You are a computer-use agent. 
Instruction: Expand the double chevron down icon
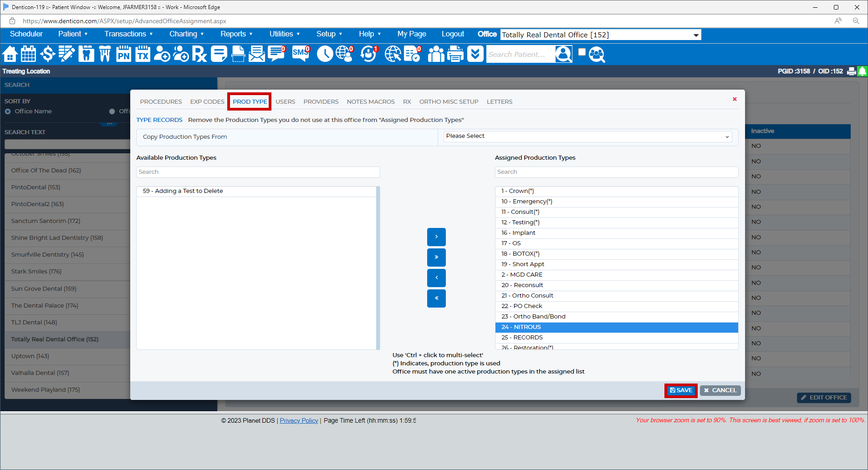475,54
